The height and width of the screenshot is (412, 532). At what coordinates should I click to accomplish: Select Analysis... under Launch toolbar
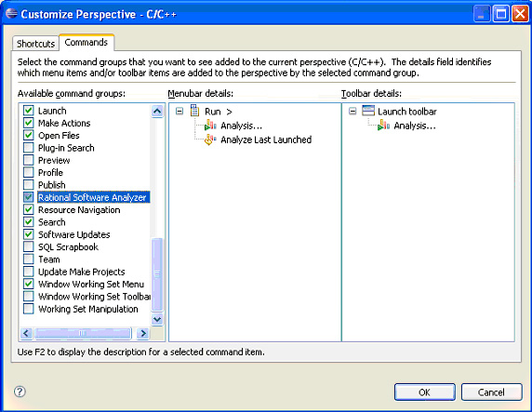click(x=415, y=126)
